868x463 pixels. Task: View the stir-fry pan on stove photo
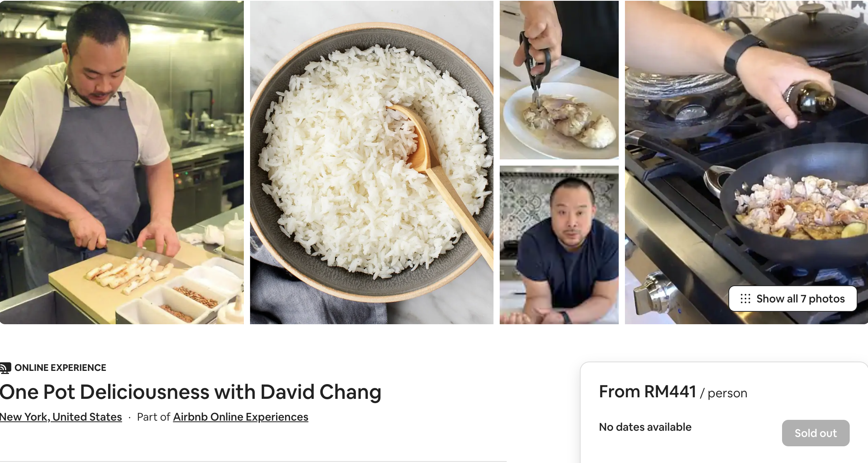point(746,162)
